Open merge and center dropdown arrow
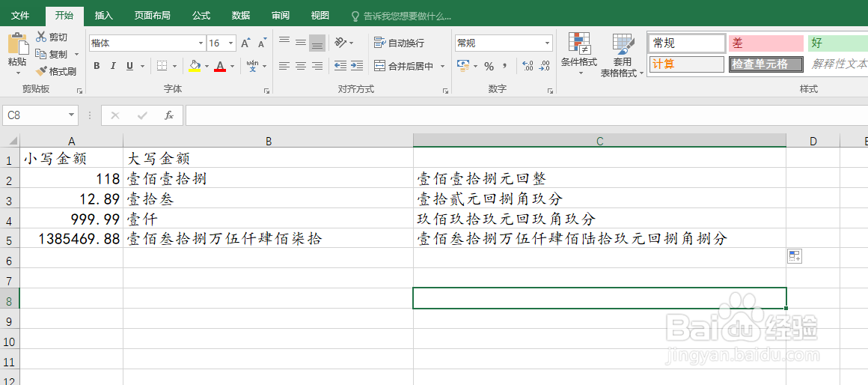 [442, 66]
